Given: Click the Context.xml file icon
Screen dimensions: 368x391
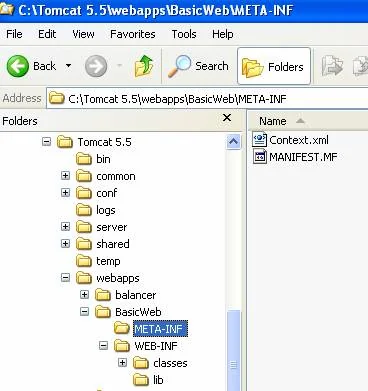Looking at the screenshot, I should tap(260, 140).
